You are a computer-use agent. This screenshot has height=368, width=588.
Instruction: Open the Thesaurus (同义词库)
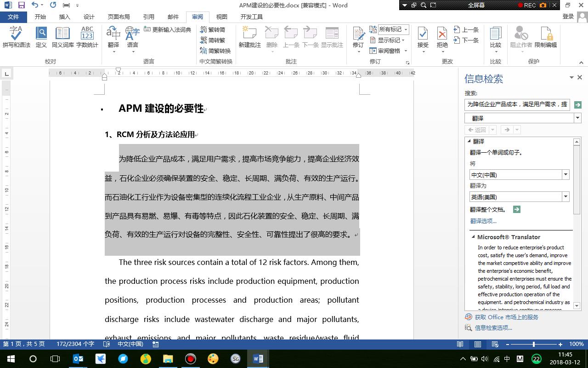[62, 37]
